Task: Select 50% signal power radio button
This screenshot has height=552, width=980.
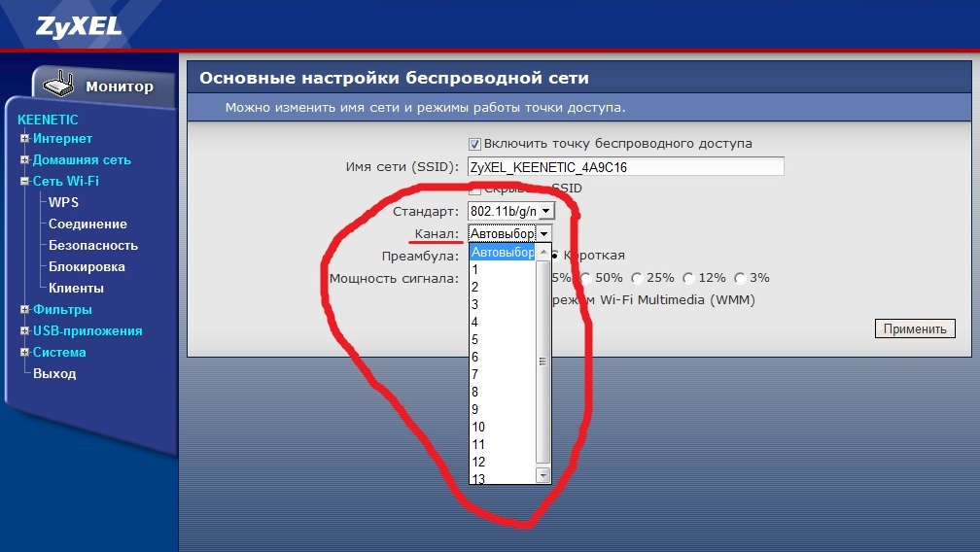Action: point(586,278)
